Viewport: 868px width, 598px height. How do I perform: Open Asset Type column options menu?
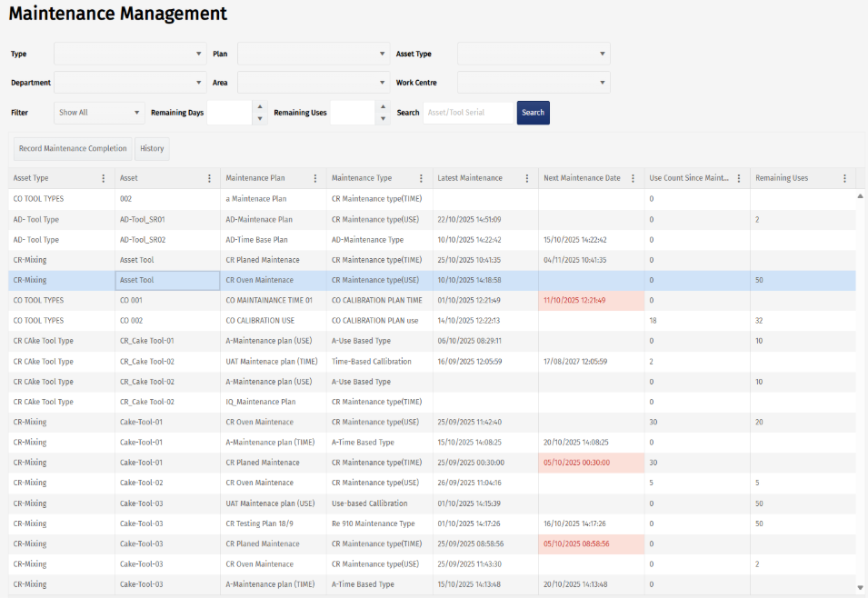104,178
